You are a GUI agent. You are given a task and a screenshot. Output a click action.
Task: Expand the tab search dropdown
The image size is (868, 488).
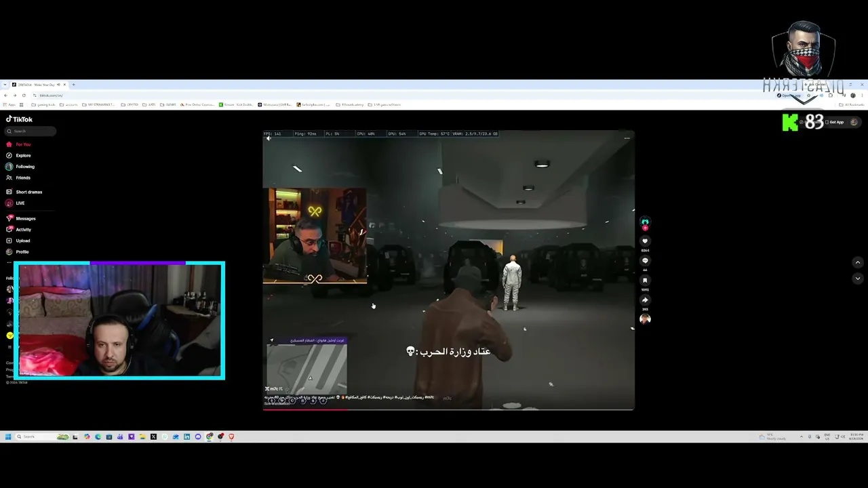point(5,85)
